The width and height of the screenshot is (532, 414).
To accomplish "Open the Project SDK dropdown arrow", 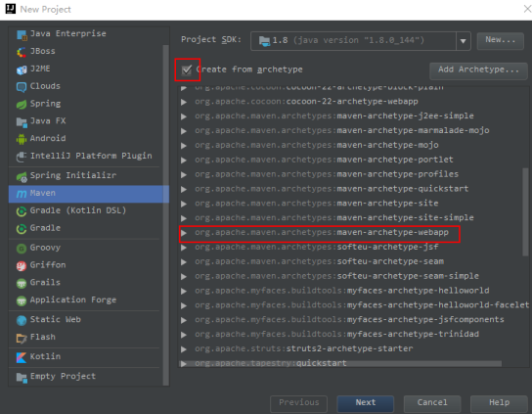I will coord(464,41).
